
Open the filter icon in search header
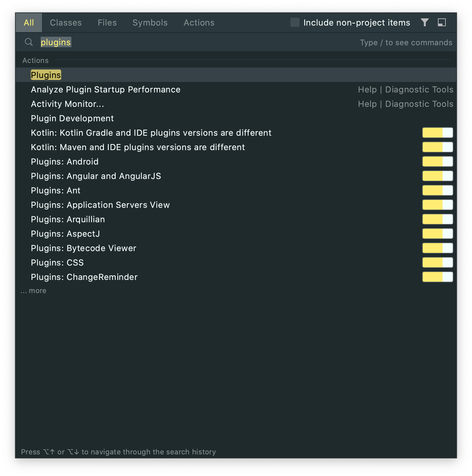coord(425,23)
